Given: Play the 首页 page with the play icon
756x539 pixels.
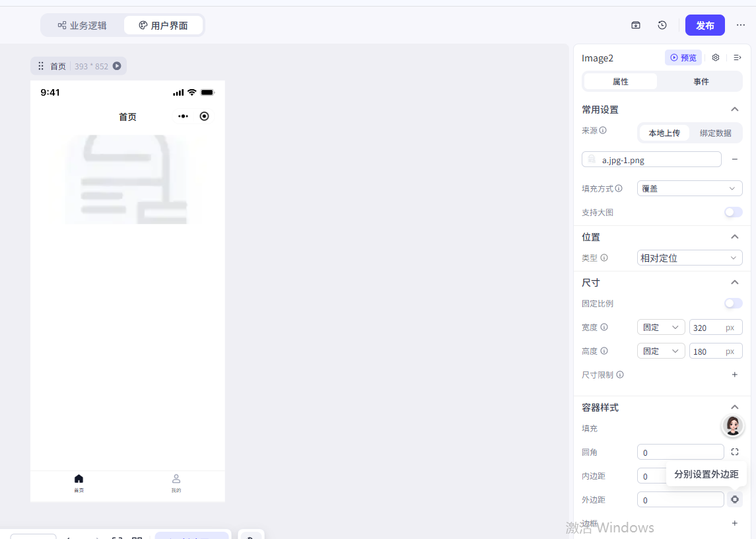Looking at the screenshot, I should [117, 66].
